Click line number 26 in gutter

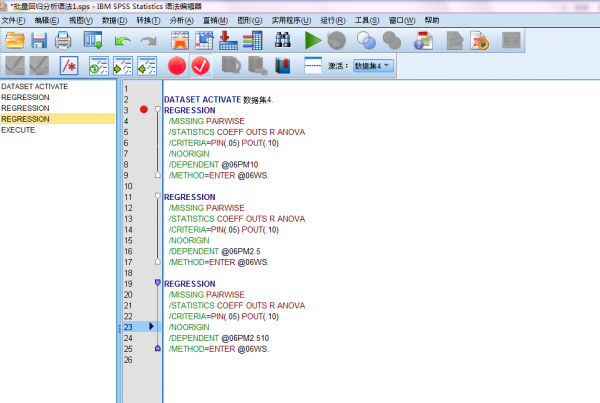pos(128,360)
